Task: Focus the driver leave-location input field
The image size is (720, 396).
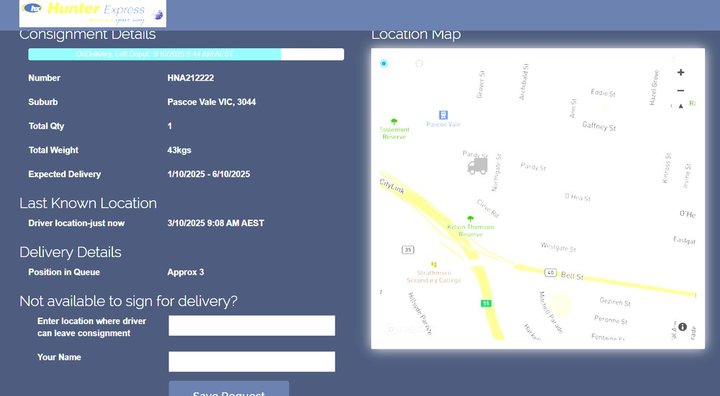Action: pyautogui.click(x=252, y=326)
